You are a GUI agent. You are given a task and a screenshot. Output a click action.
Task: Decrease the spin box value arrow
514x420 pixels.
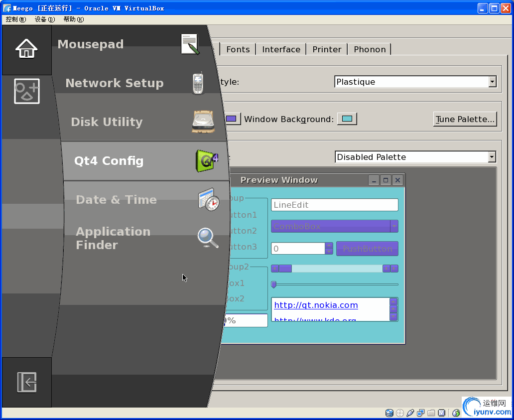tap(329, 252)
